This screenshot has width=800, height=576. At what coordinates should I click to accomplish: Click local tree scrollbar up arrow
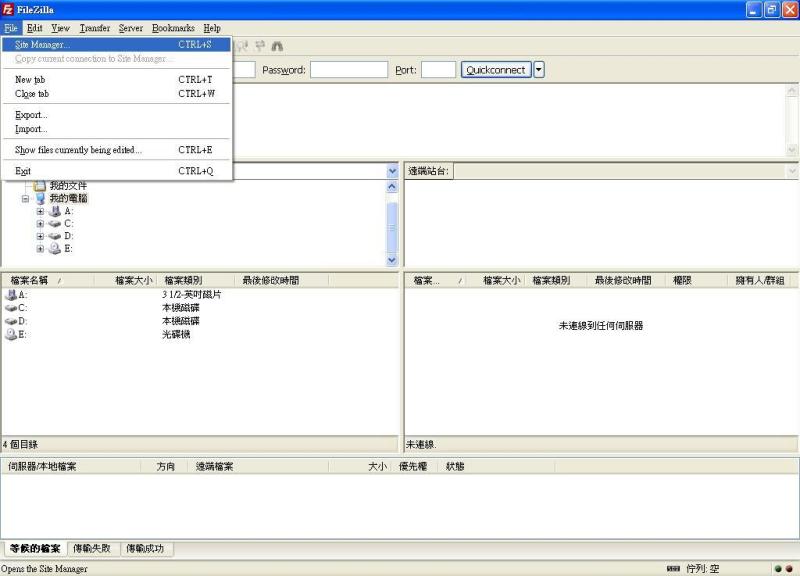coord(392,187)
